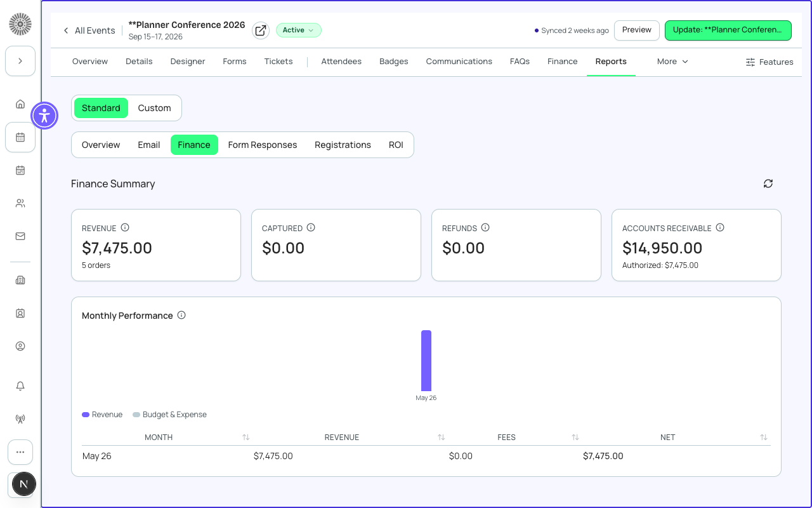Image resolution: width=812 pixels, height=508 pixels.
Task: Expand the sidebar with the arrow button
Action: coord(20,61)
